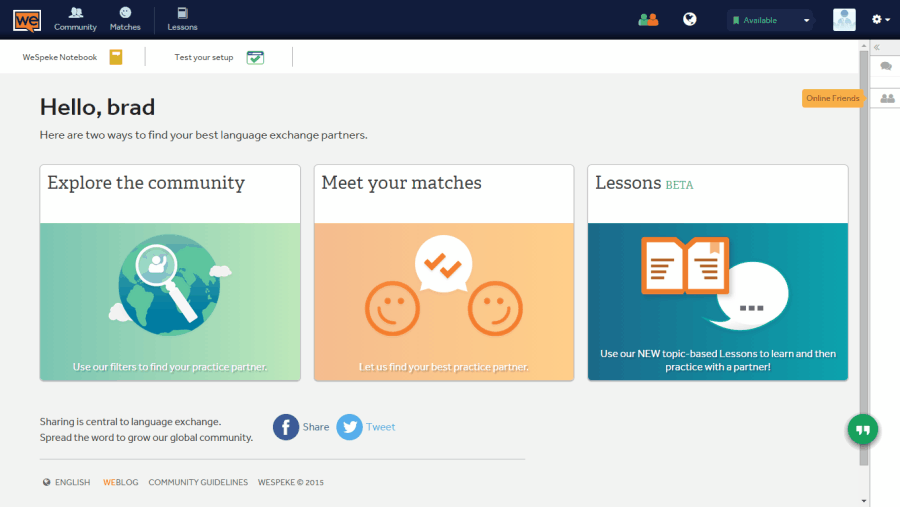Open the chat bubbles sidebar icon
Viewport: 900px width, 507px height.
click(x=886, y=66)
